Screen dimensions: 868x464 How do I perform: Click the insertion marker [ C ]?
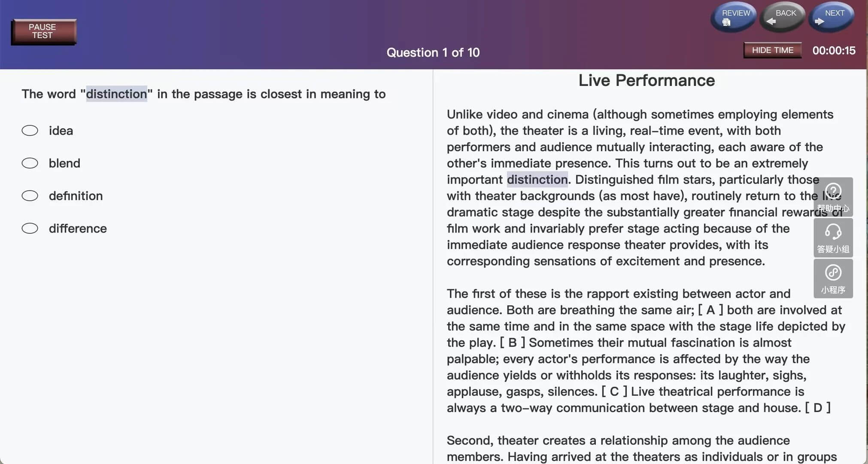[614, 392]
